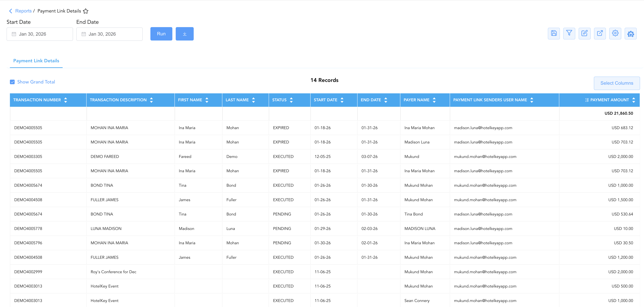Click payer name MADISON LUNA
644x307 pixels.
[420, 229]
